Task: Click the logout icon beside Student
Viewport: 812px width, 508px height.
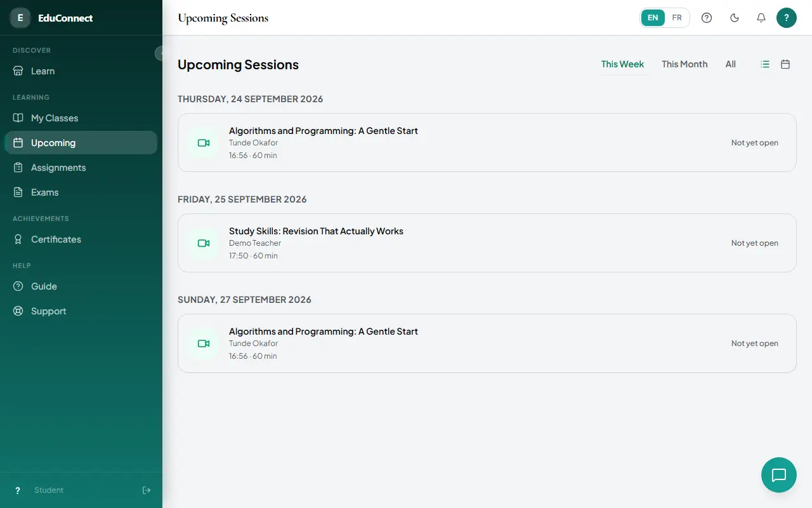Action: [x=147, y=490]
